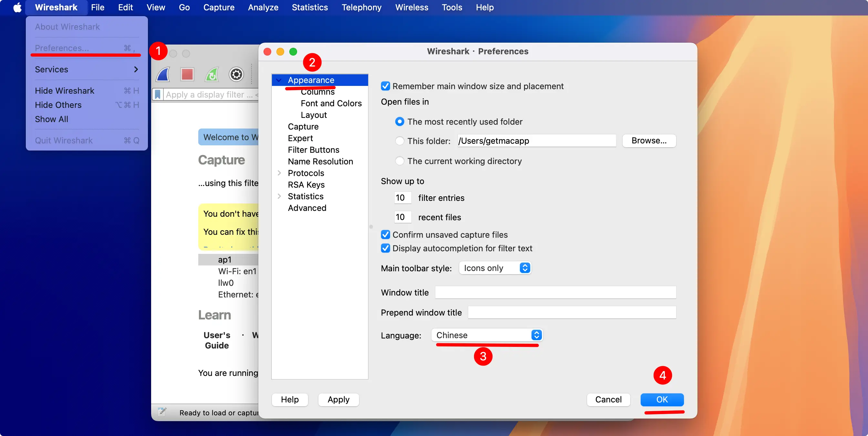Click the filter entries count field

pyautogui.click(x=403, y=198)
